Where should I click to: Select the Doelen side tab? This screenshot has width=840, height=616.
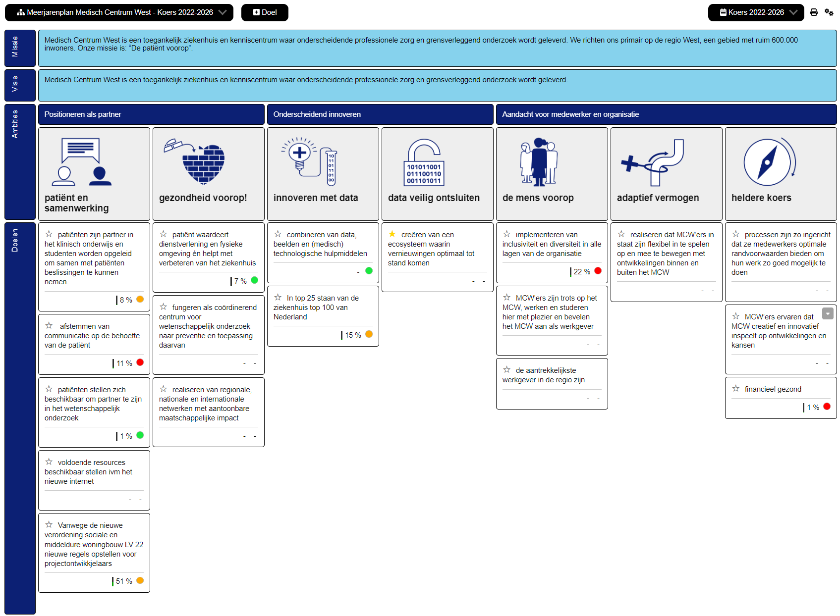pyautogui.click(x=15, y=240)
